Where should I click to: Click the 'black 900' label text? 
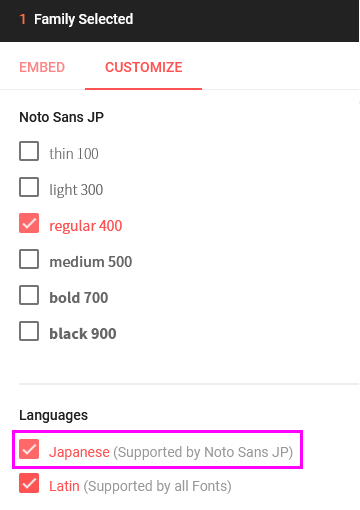click(83, 334)
